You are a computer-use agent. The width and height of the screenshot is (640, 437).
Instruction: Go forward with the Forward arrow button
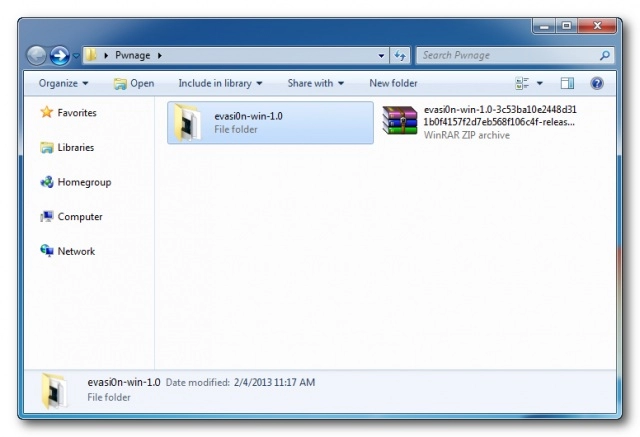[60, 55]
